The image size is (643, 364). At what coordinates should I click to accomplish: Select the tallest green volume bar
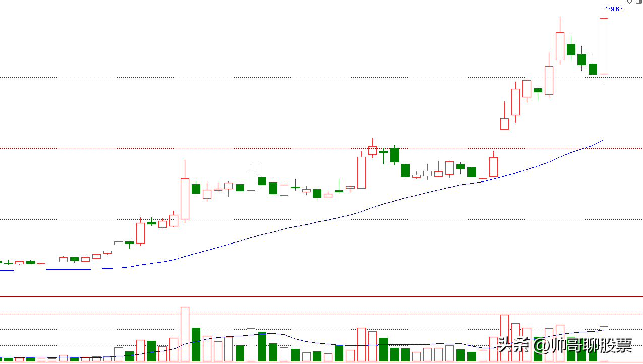pyautogui.click(x=196, y=344)
